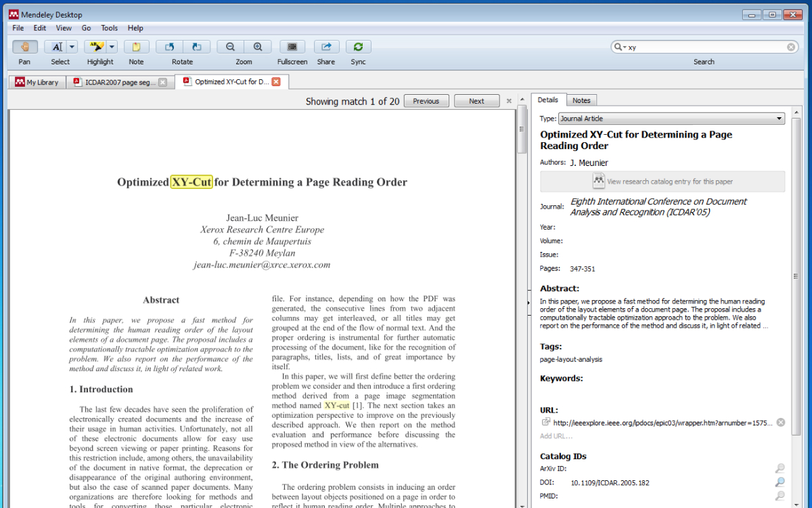The image size is (812, 508).
Task: Clear the search field text
Action: click(x=791, y=47)
